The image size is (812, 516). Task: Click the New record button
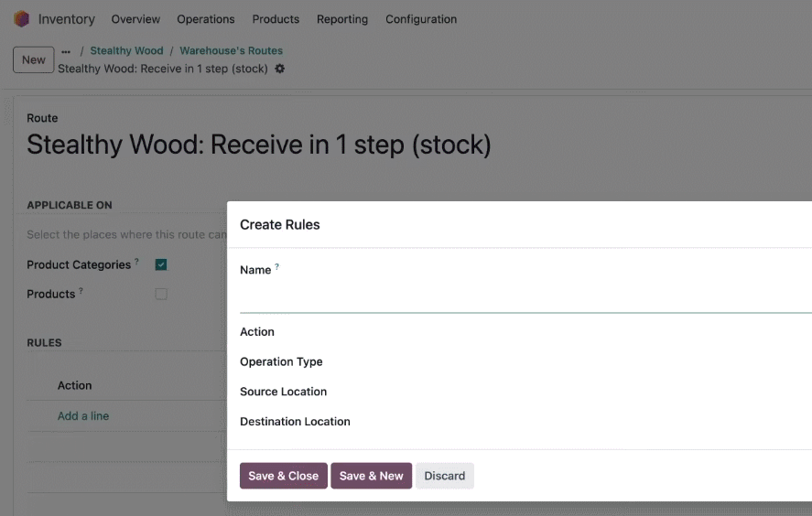[34, 59]
